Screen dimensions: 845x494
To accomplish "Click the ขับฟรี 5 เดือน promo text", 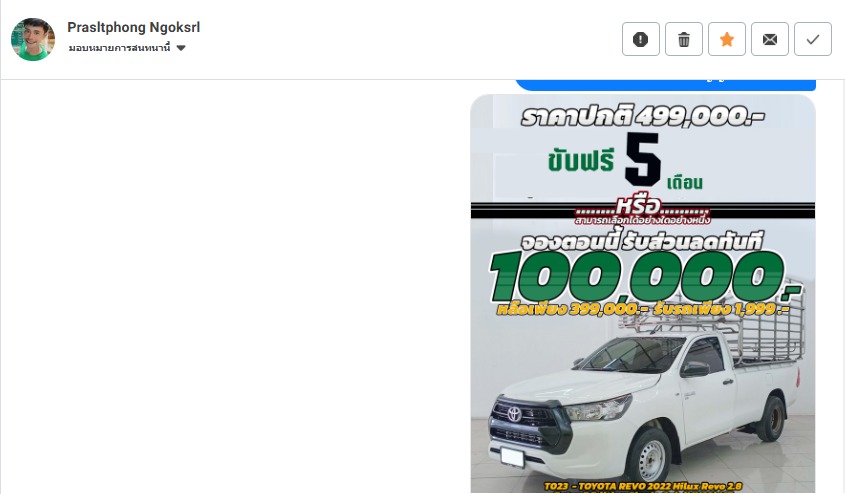I will tap(625, 161).
